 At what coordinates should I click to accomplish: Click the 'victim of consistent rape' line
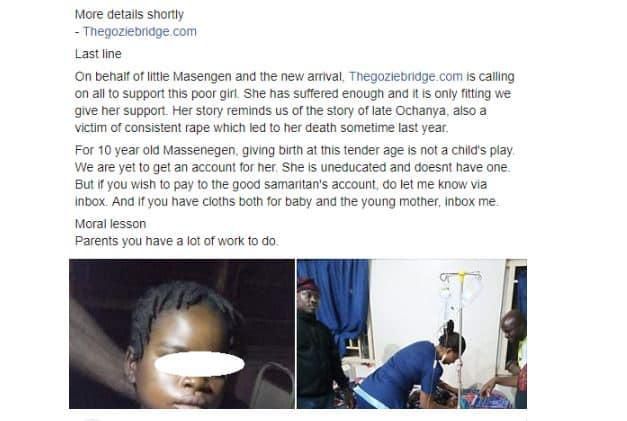pos(262,128)
